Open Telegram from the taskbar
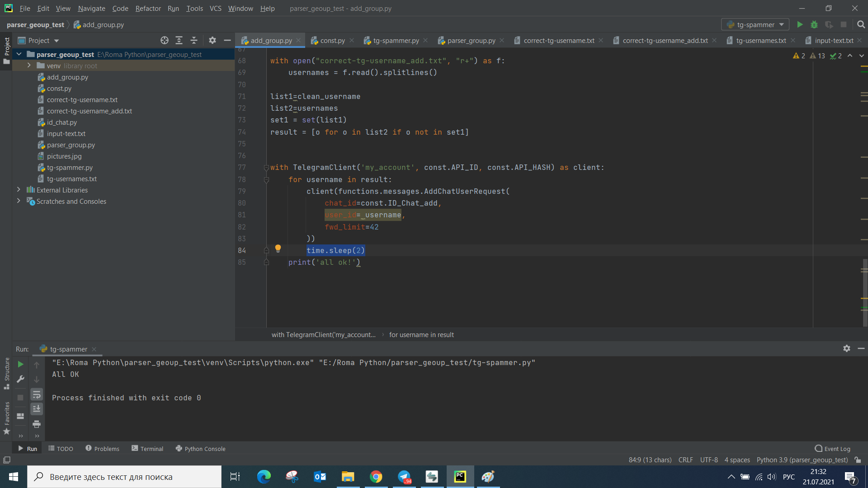 [404, 477]
